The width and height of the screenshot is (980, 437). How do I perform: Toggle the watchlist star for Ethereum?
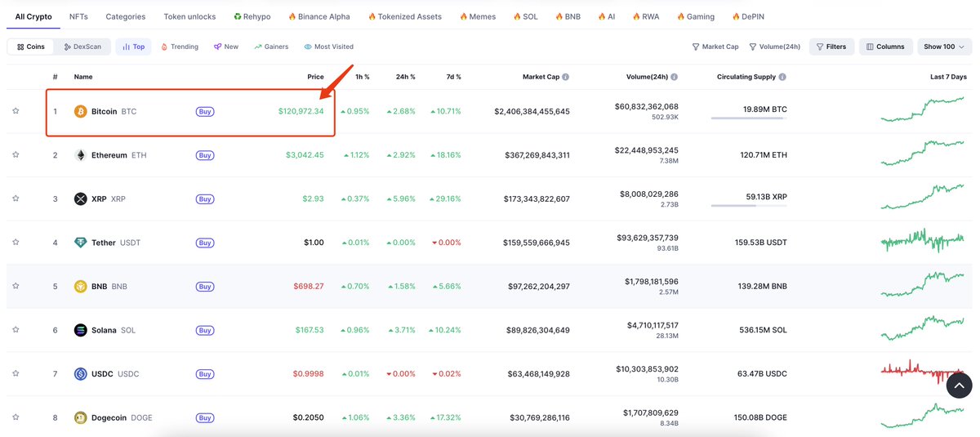pos(16,154)
